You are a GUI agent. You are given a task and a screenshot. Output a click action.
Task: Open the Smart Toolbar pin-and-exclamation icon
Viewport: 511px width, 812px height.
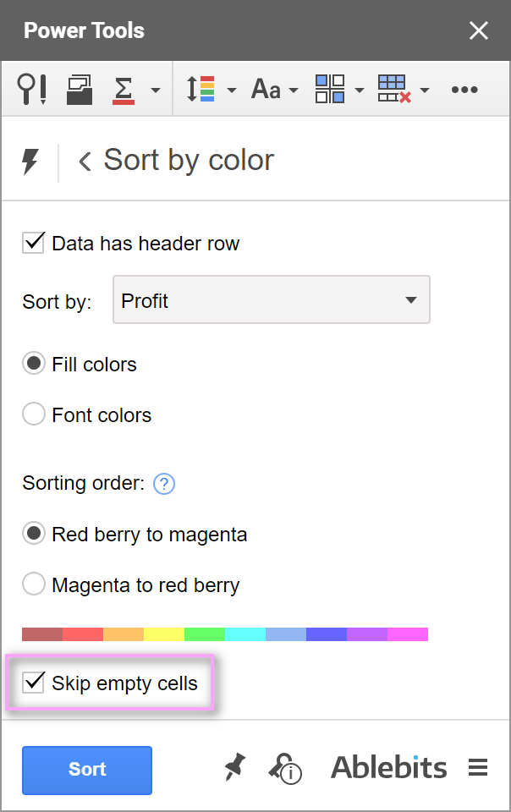coord(32,89)
